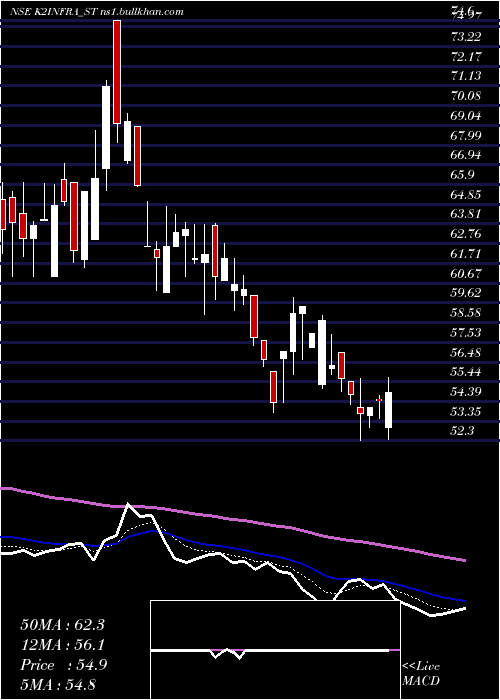Click the ns1.bullkhan.com watermark text
Image resolution: width=500 pixels, height=700 pixels.
pos(144,12)
